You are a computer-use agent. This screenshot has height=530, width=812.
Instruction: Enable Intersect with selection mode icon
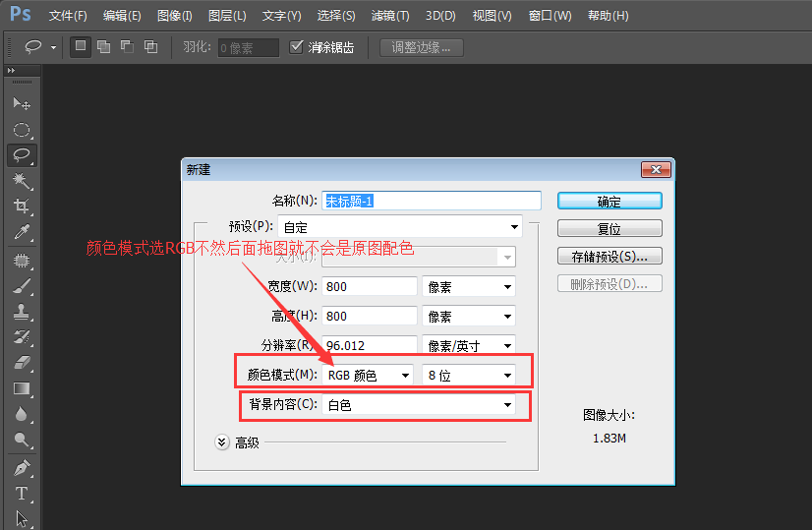[x=150, y=47]
